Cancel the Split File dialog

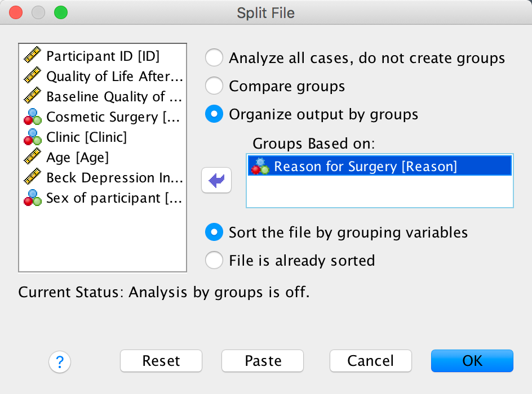tap(370, 361)
